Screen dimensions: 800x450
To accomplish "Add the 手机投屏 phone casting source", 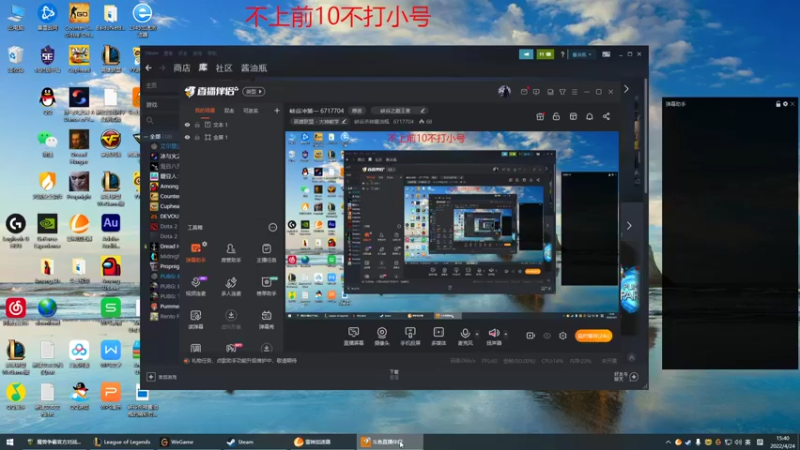I will click(x=410, y=336).
